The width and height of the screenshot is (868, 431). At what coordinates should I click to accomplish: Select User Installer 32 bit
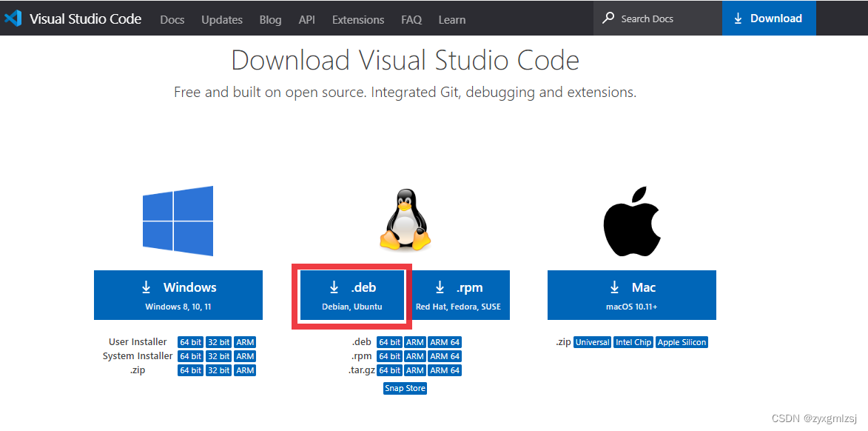218,342
